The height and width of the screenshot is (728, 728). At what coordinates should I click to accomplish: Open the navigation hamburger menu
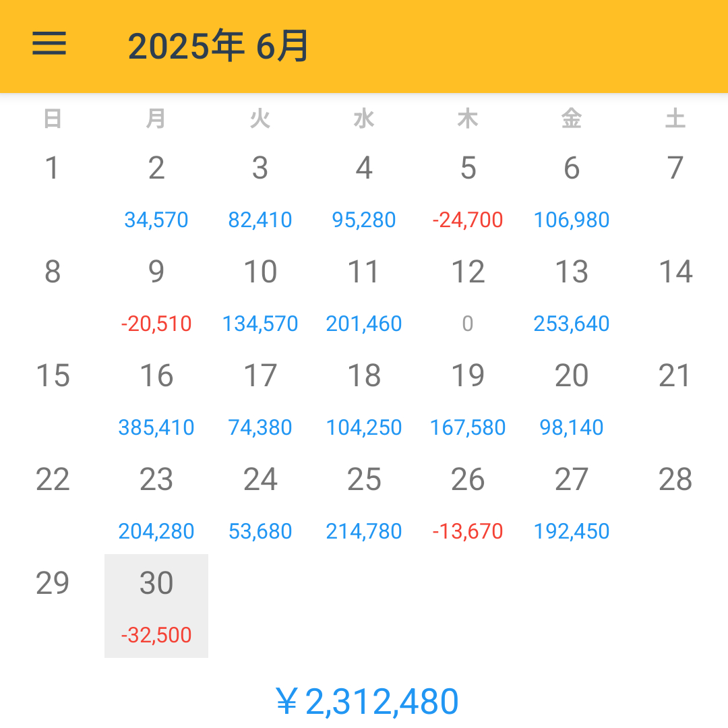49,44
